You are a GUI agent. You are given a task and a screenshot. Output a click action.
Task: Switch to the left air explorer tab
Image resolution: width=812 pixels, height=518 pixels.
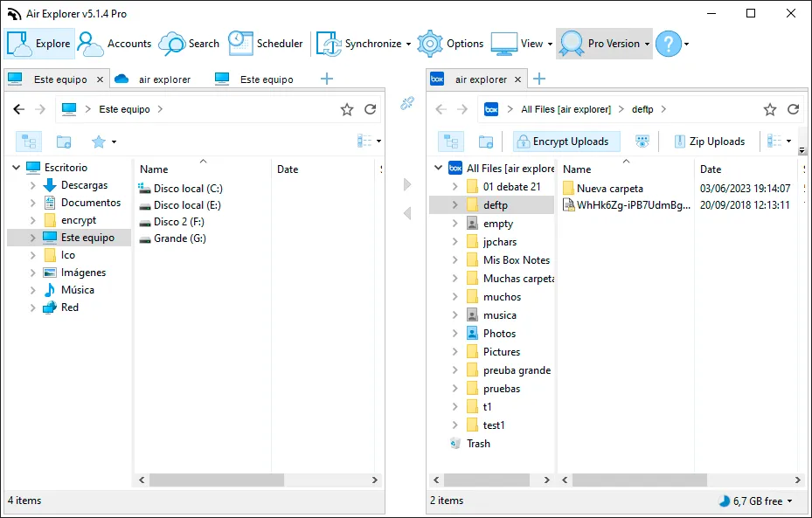click(153, 79)
